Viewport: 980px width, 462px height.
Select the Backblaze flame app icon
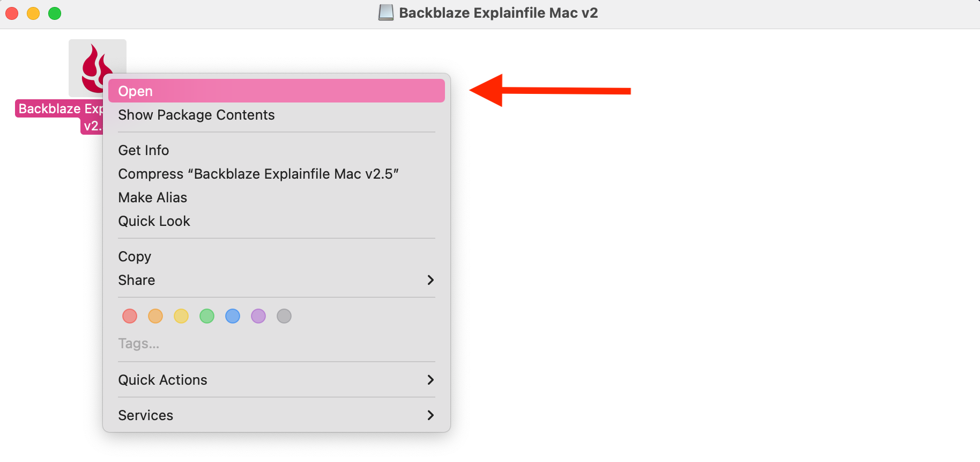97,68
